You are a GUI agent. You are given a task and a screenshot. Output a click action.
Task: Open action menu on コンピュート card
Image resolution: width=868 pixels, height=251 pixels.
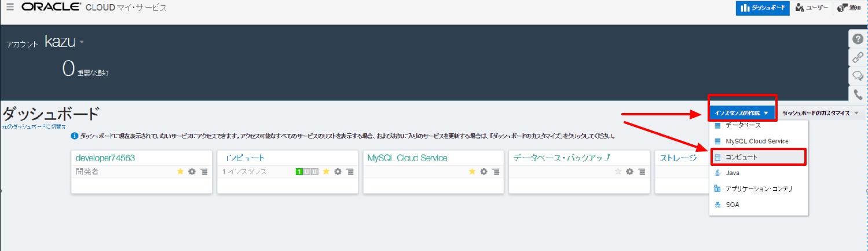350,172
